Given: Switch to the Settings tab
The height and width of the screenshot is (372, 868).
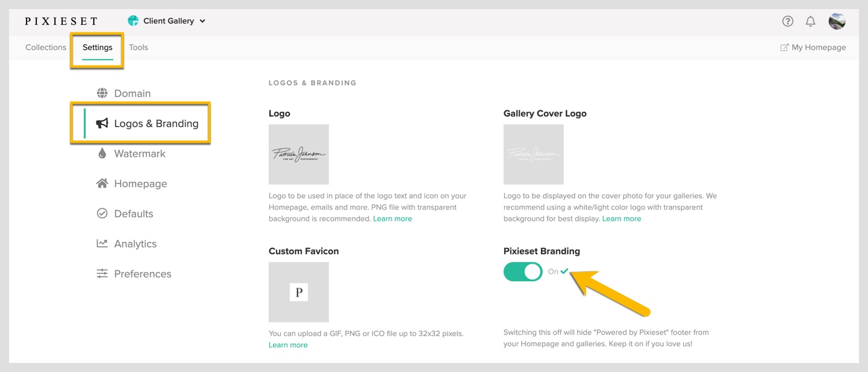Looking at the screenshot, I should pyautogui.click(x=98, y=48).
